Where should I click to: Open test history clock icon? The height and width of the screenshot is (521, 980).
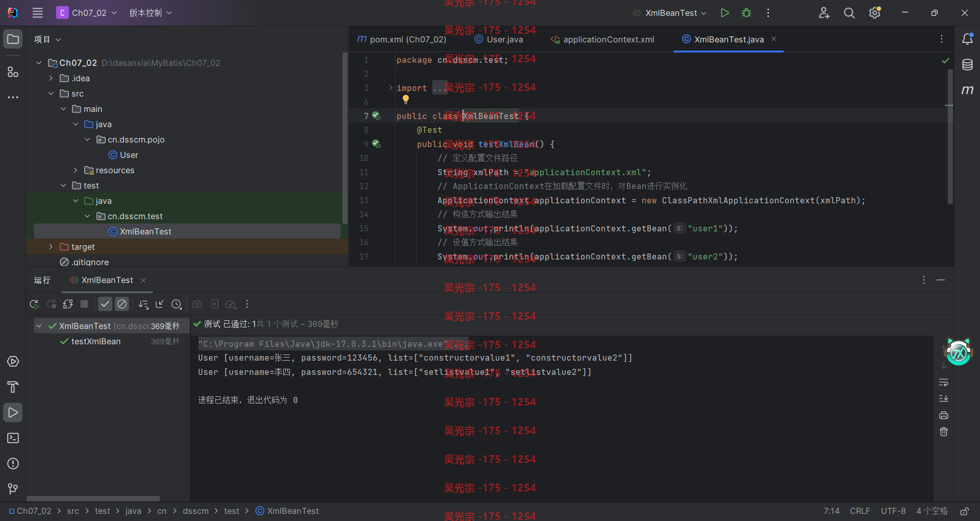177,304
